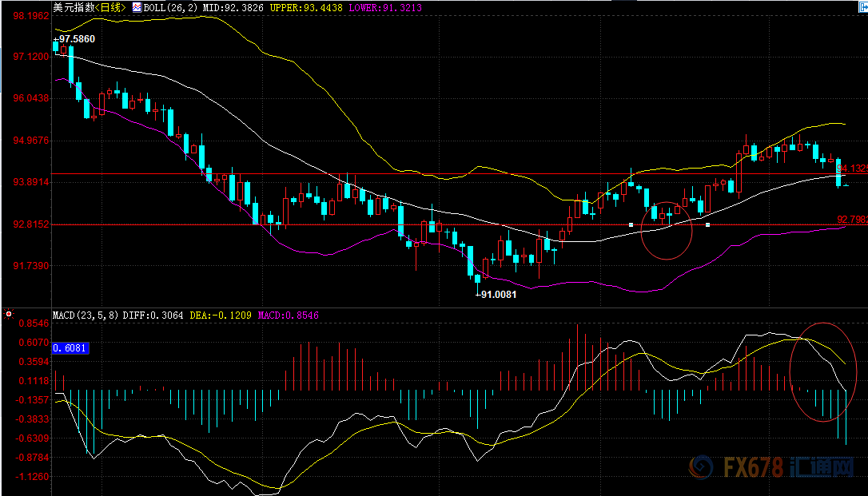The image size is (868, 496).
Task: Open the 日线 period selector
Action: pyautogui.click(x=111, y=8)
